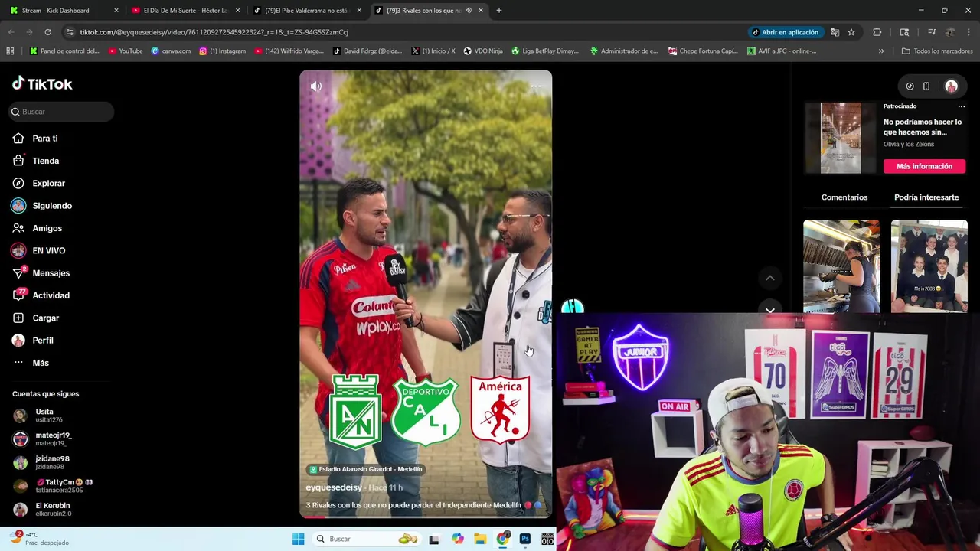Open the Instagram bookmark

(x=222, y=51)
